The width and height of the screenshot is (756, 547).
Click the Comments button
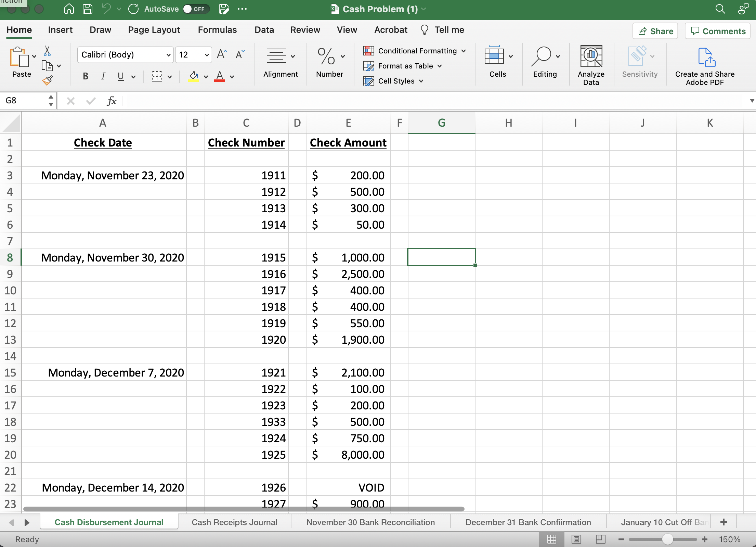(x=717, y=31)
